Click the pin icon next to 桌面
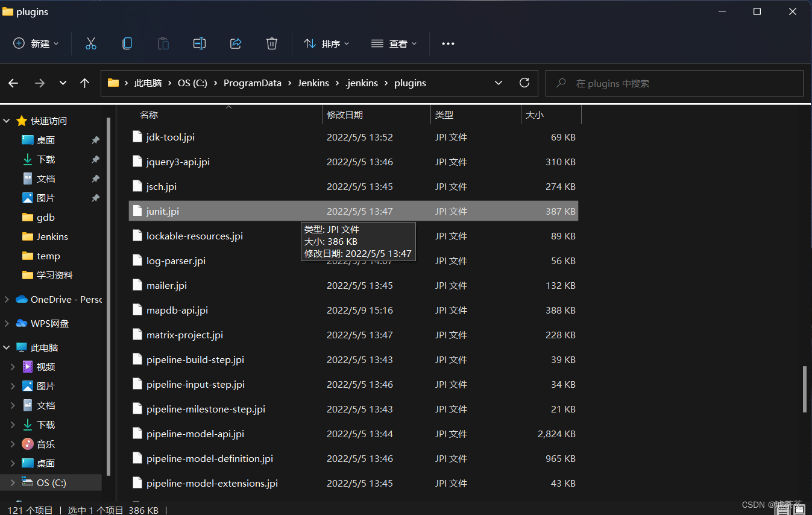 [95, 140]
